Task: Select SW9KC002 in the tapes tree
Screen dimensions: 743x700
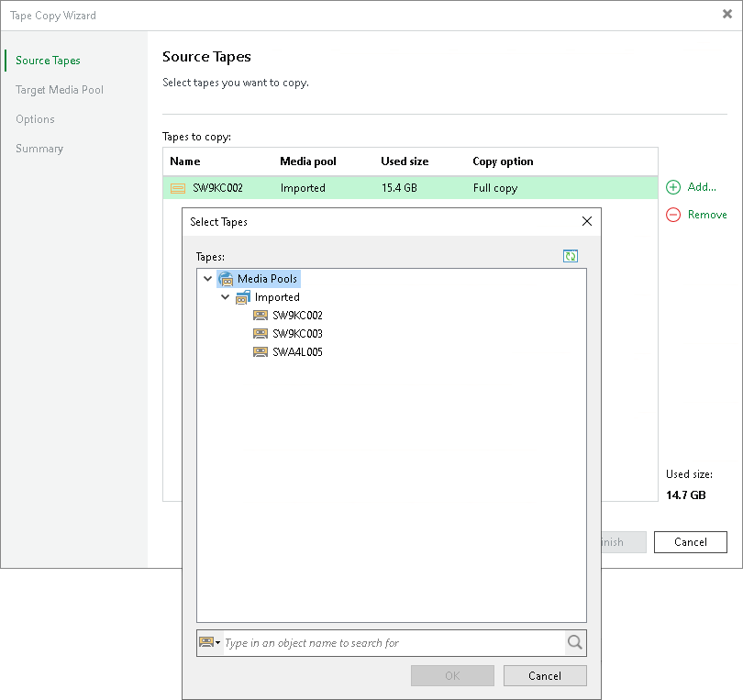Action: pyautogui.click(x=297, y=316)
